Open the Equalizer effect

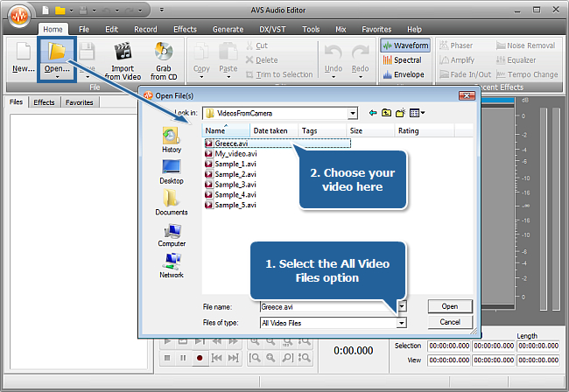(x=516, y=60)
